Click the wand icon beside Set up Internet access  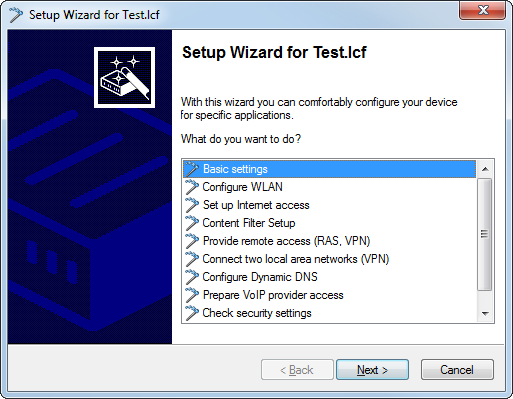click(192, 205)
